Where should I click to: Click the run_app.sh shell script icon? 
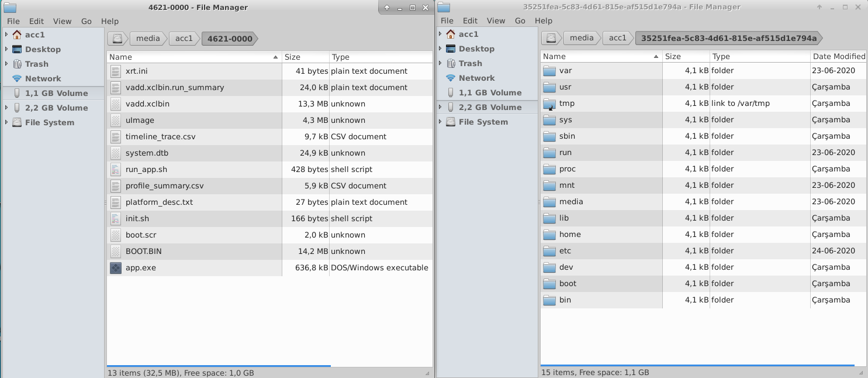pos(116,170)
